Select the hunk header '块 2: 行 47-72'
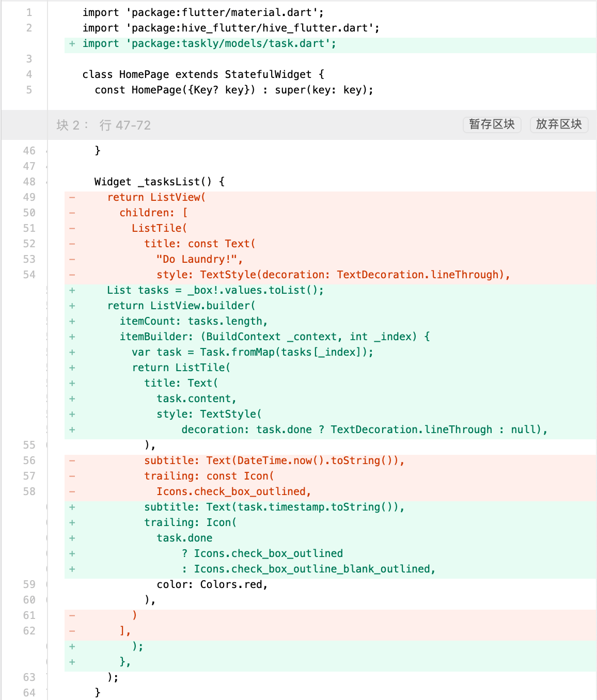The height and width of the screenshot is (700, 597). tap(104, 125)
